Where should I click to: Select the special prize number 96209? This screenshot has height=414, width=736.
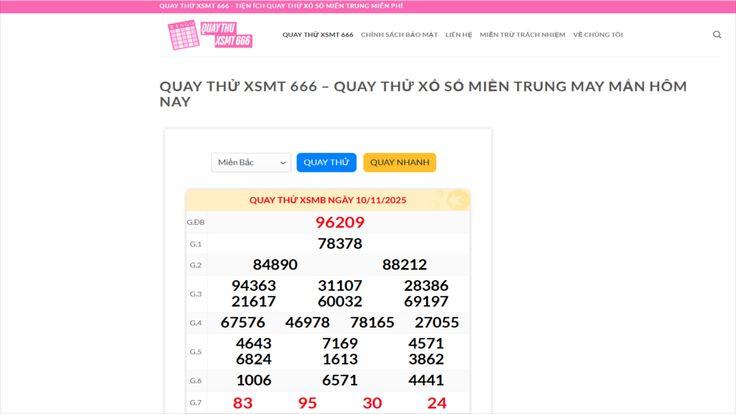(x=339, y=222)
